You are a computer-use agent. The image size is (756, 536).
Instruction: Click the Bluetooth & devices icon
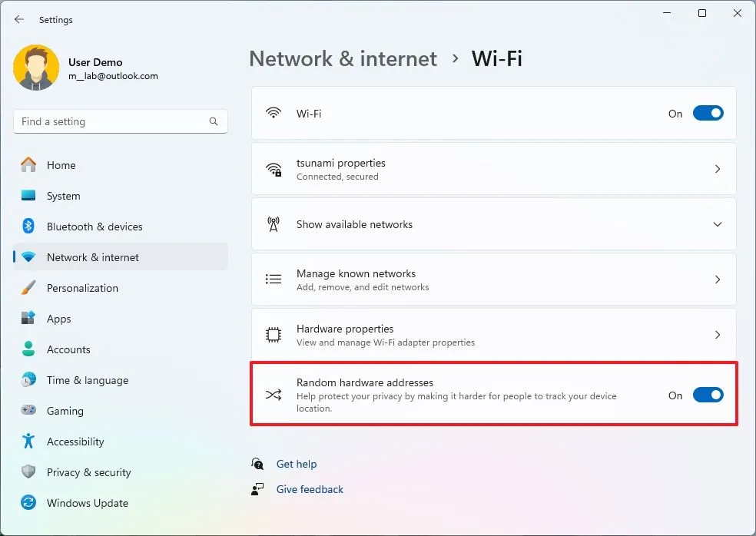coord(28,227)
